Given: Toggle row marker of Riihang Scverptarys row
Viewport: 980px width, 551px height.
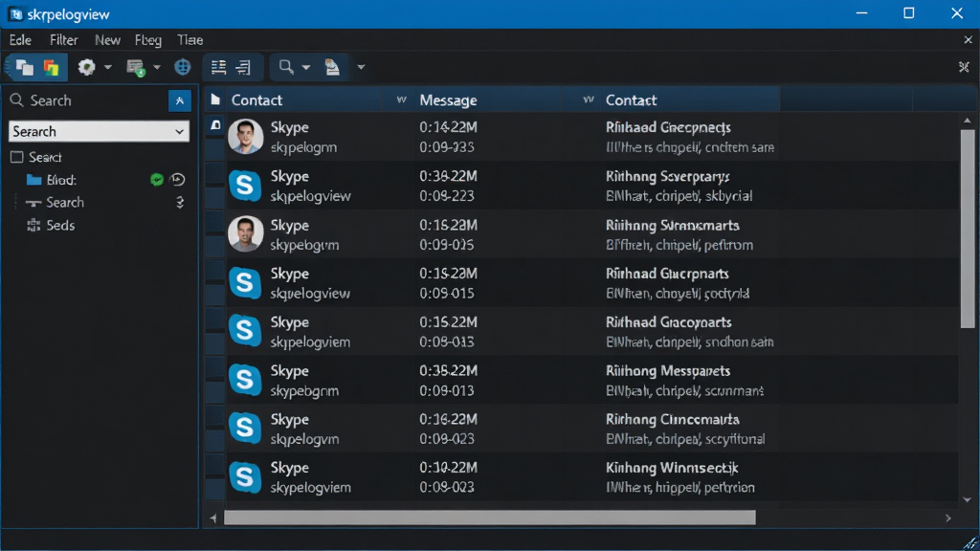Looking at the screenshot, I should click(215, 175).
